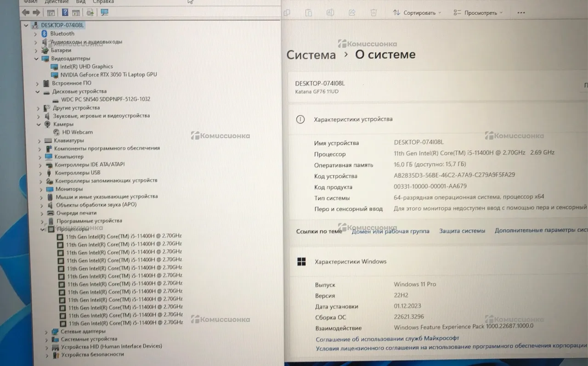Screen dimensions: 588x366
Task: Expand the Сетевые адаптеры category
Action: click(x=46, y=332)
